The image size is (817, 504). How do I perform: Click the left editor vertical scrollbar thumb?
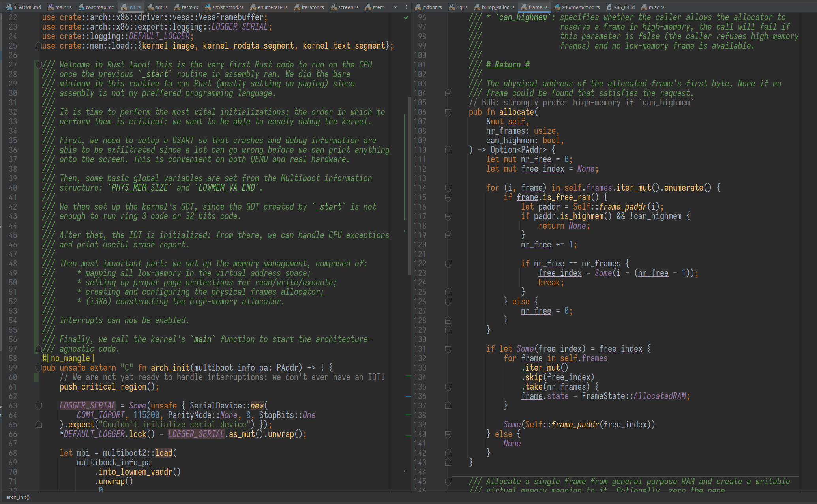tap(409, 185)
